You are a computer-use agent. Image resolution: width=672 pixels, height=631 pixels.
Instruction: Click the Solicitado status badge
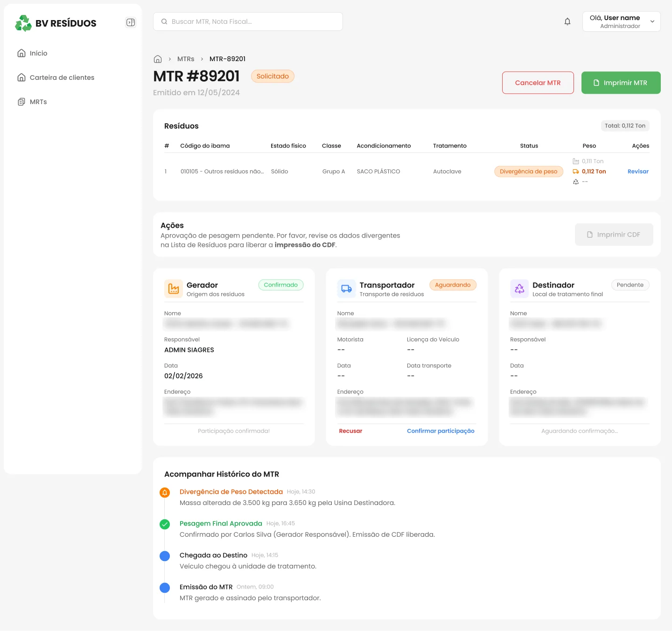tap(273, 76)
